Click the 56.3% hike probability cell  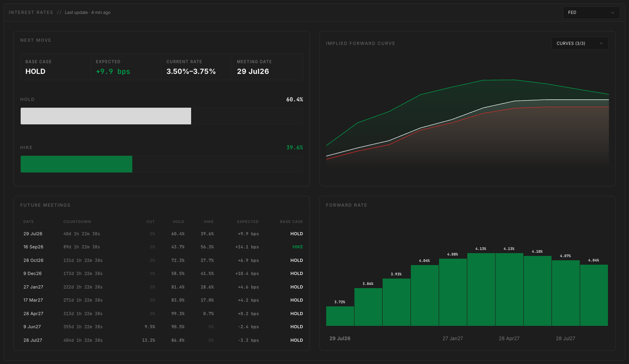(207, 247)
